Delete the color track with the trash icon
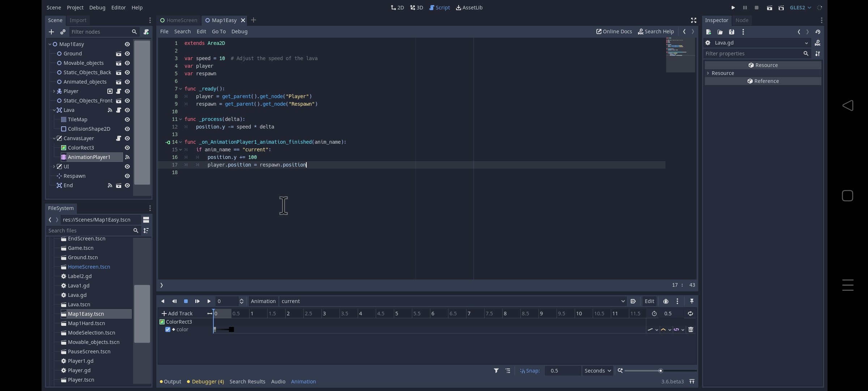868x391 pixels. pyautogui.click(x=691, y=329)
